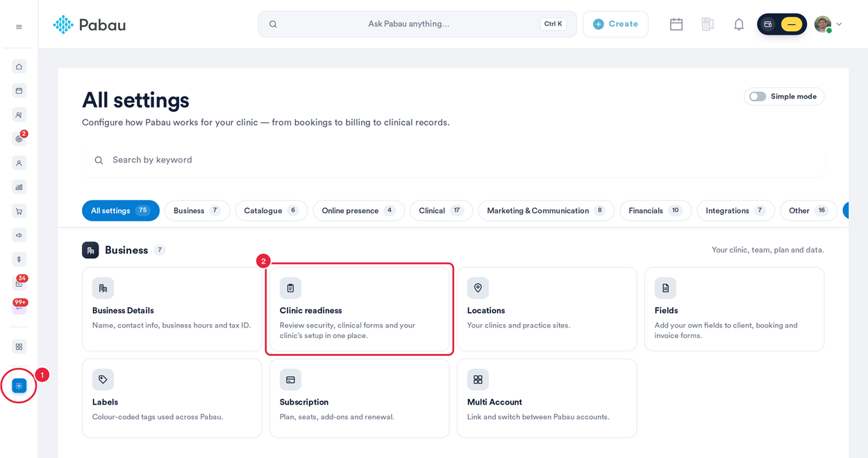Open the Other tab
The image size is (868, 458).
point(809,211)
